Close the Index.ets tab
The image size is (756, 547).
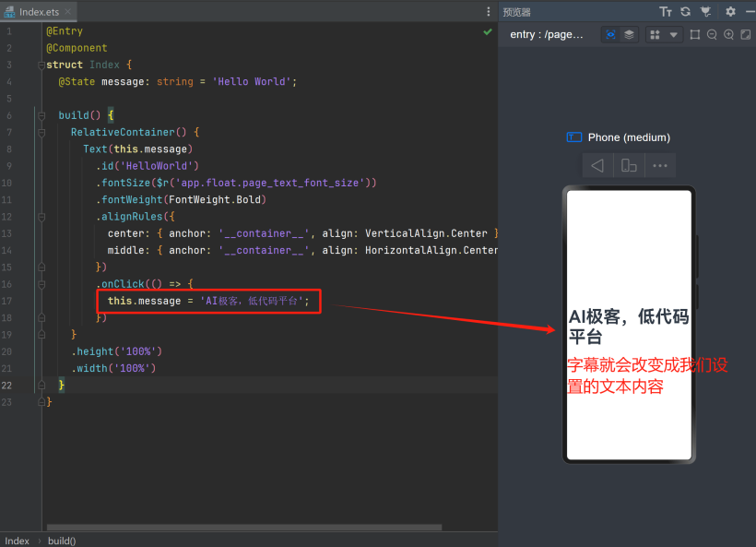[x=69, y=11]
